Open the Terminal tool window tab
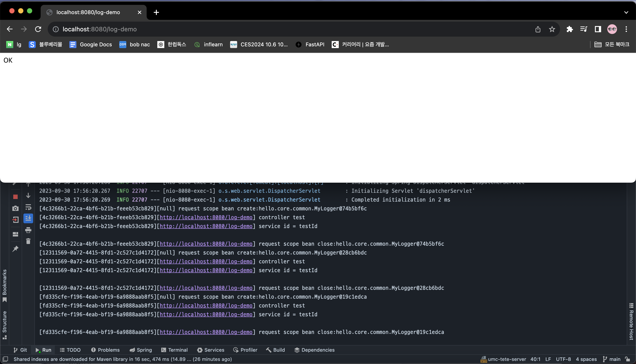Viewport: 636px width, 364px height. pos(174,350)
